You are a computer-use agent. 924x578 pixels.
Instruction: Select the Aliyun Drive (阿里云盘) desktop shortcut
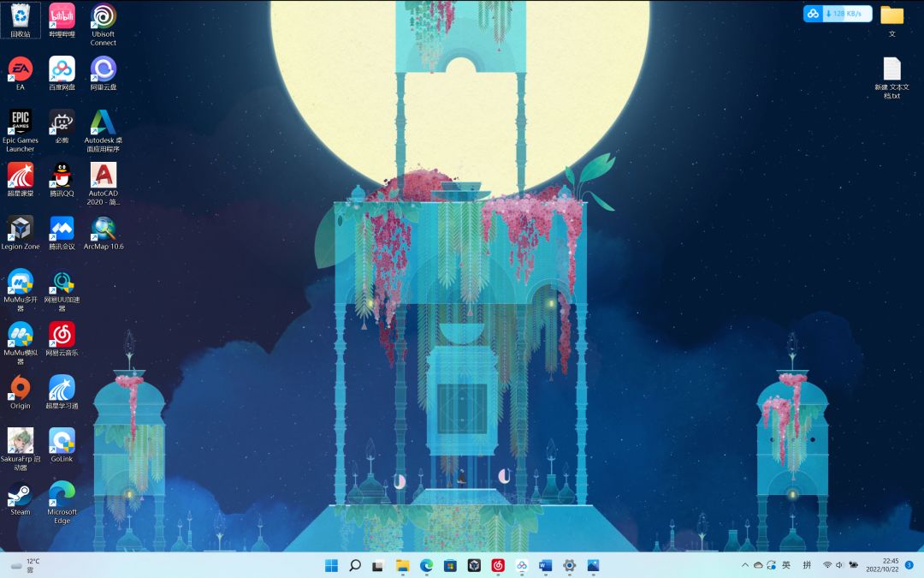(x=104, y=73)
